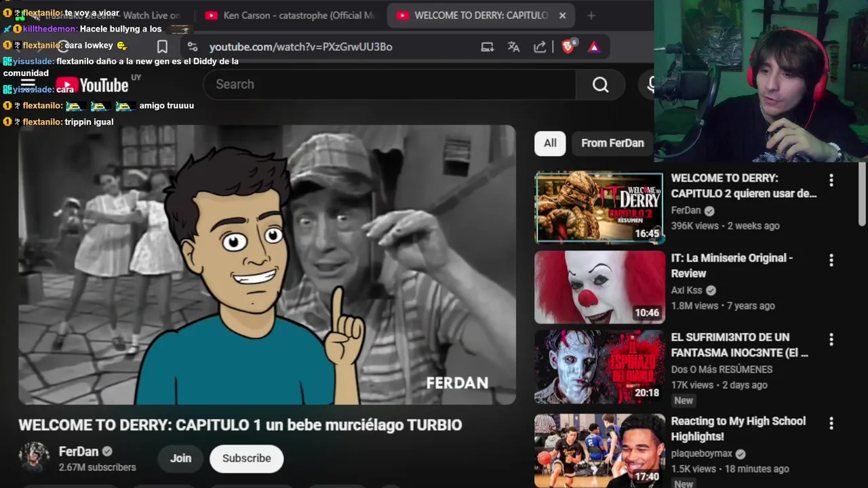Open a new browser tab
This screenshot has width=868, height=488.
(591, 15)
